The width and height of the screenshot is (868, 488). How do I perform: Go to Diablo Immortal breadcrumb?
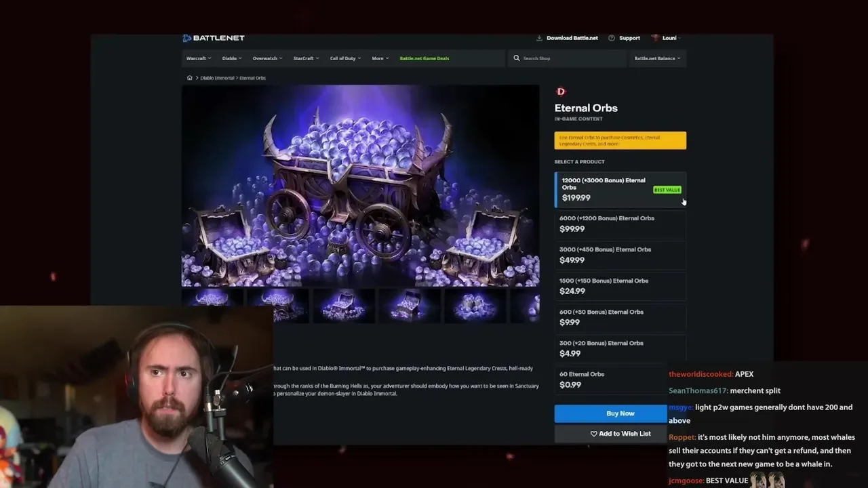pyautogui.click(x=217, y=78)
